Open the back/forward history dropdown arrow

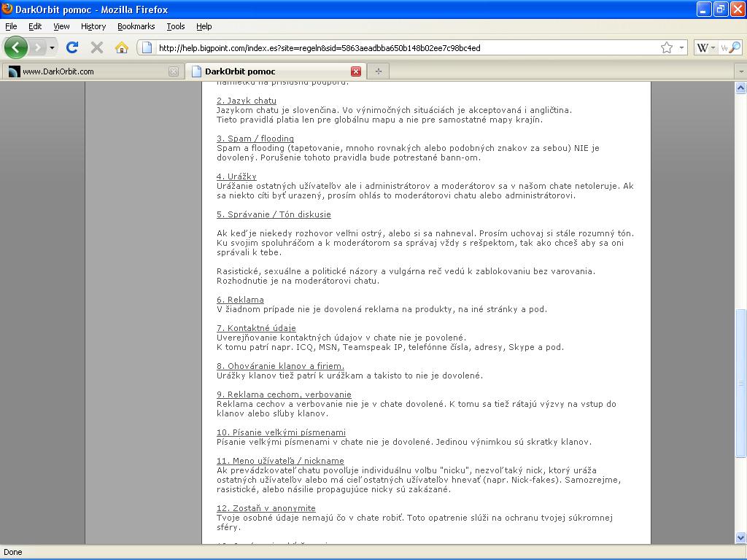pos(52,48)
